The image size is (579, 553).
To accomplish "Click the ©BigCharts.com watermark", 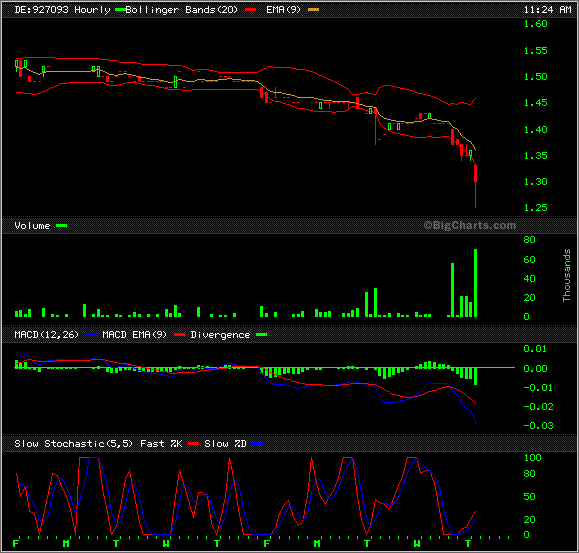I will (x=469, y=225).
